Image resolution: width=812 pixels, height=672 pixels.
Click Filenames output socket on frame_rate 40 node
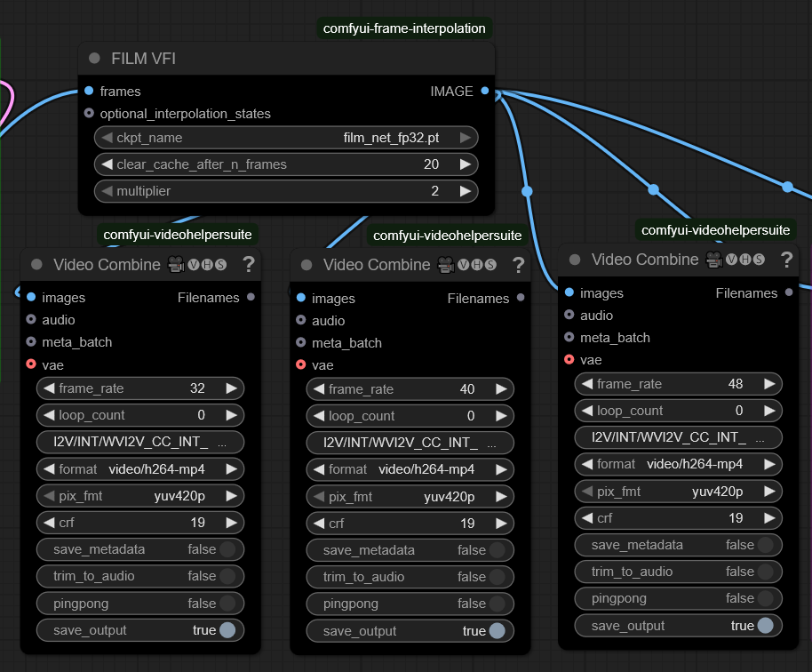521,298
